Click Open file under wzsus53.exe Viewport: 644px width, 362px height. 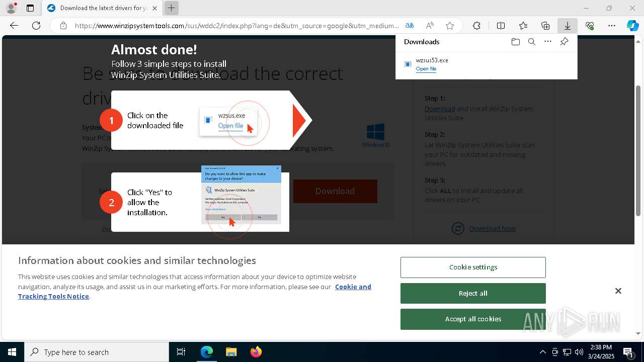click(x=426, y=69)
